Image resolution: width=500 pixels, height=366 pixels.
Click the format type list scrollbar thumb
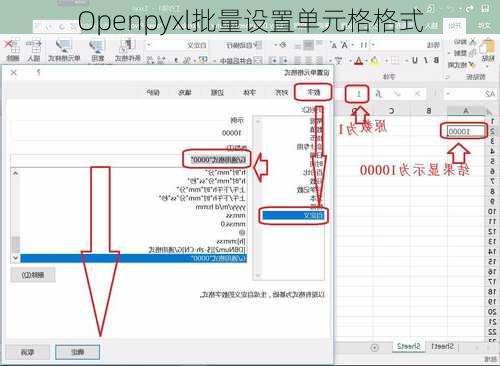pos(15,244)
